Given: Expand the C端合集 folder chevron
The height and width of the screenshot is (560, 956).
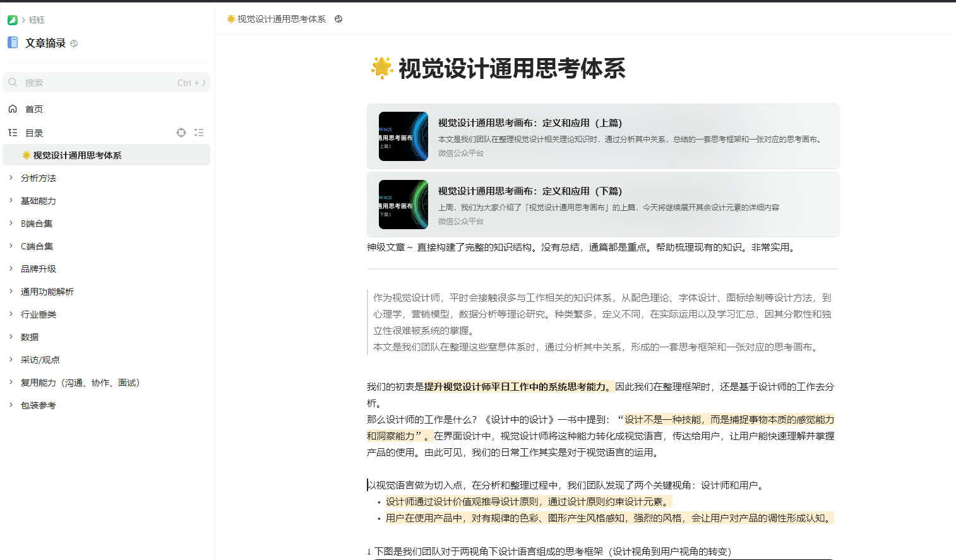Looking at the screenshot, I should tap(11, 246).
